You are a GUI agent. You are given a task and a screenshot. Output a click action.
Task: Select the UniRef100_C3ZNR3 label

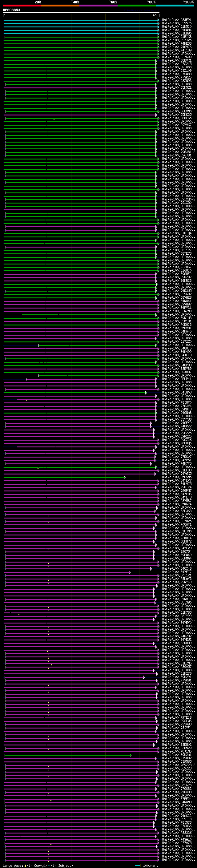(x=177, y=81)
